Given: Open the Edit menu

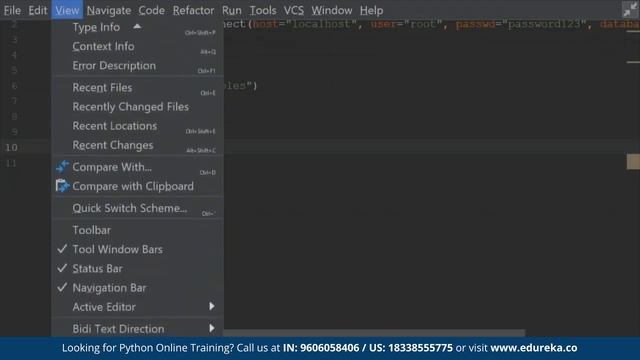Looking at the screenshot, I should 38,10.
